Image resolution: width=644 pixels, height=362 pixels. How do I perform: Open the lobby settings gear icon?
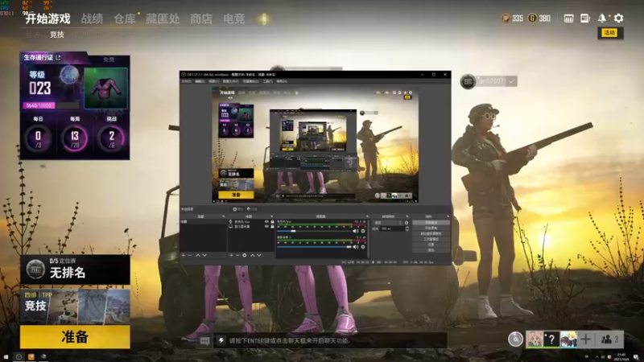pos(618,18)
